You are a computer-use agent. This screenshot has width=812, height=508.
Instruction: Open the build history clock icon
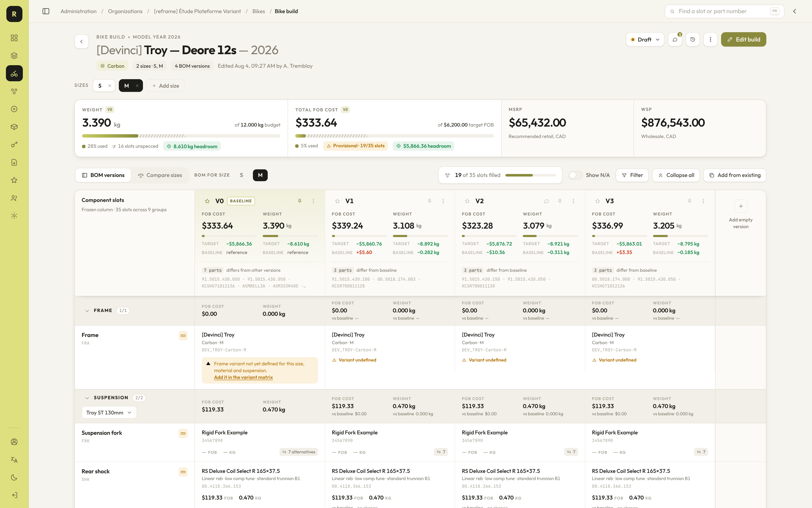click(693, 39)
